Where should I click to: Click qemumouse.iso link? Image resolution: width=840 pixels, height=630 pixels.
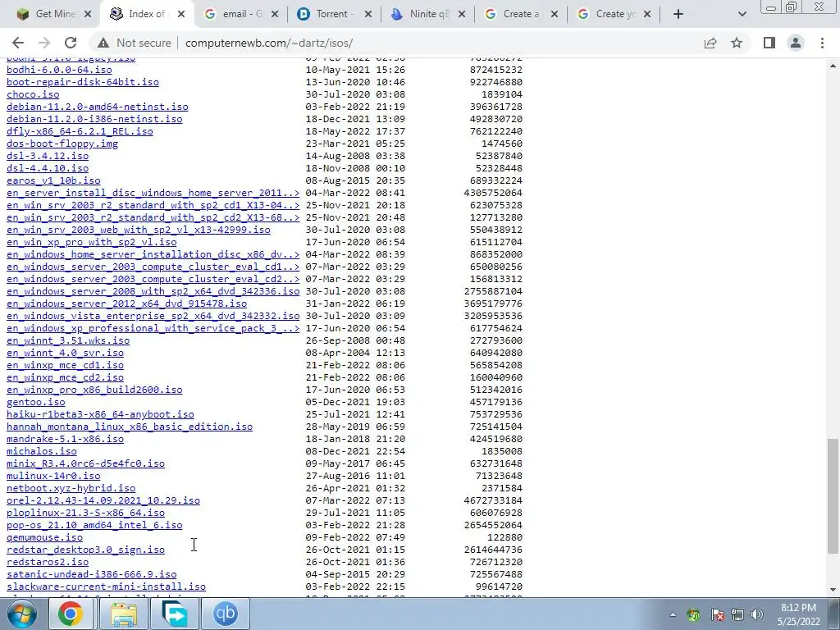click(44, 538)
